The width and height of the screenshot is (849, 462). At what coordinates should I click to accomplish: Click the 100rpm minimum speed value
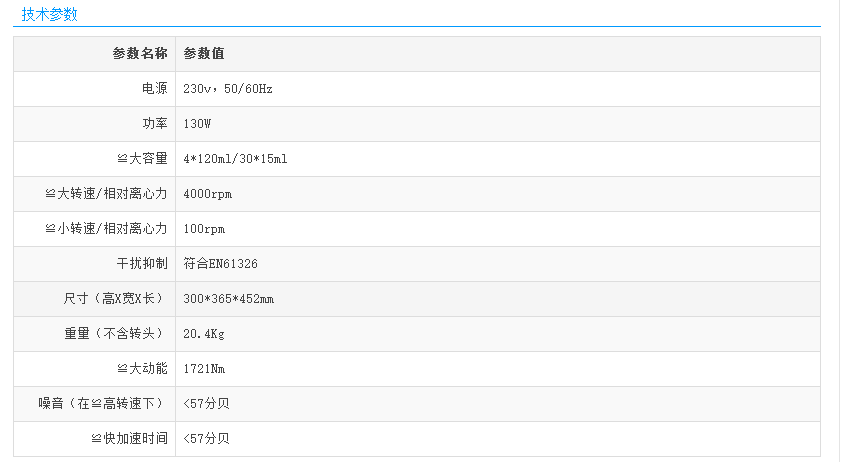pos(204,229)
